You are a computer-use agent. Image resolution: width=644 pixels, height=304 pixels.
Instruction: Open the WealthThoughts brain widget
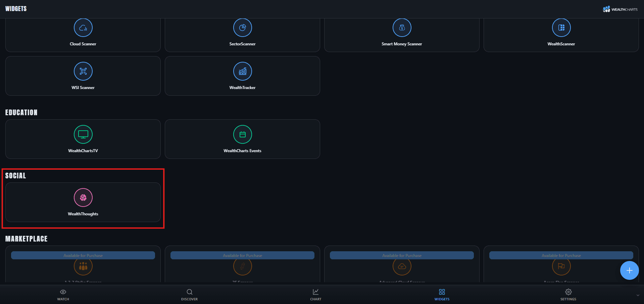tap(83, 202)
